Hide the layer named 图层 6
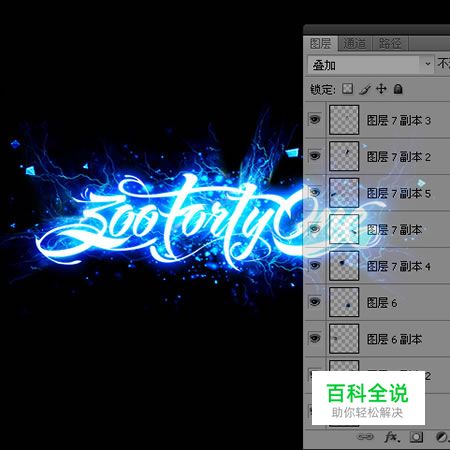 pyautogui.click(x=315, y=302)
